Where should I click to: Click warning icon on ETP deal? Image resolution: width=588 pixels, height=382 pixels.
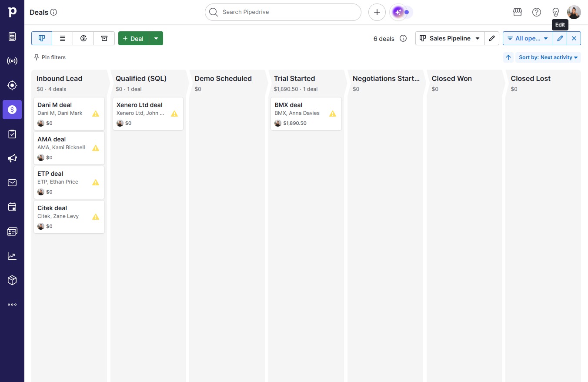tap(96, 182)
